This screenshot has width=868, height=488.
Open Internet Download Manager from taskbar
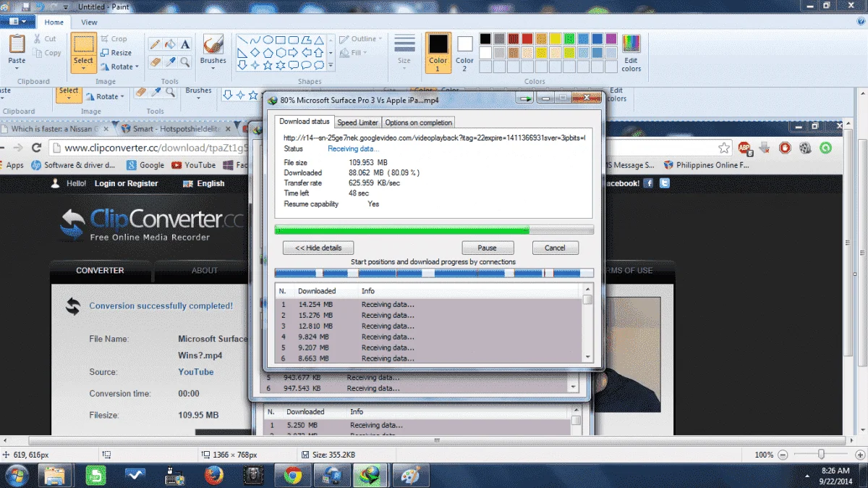click(371, 476)
